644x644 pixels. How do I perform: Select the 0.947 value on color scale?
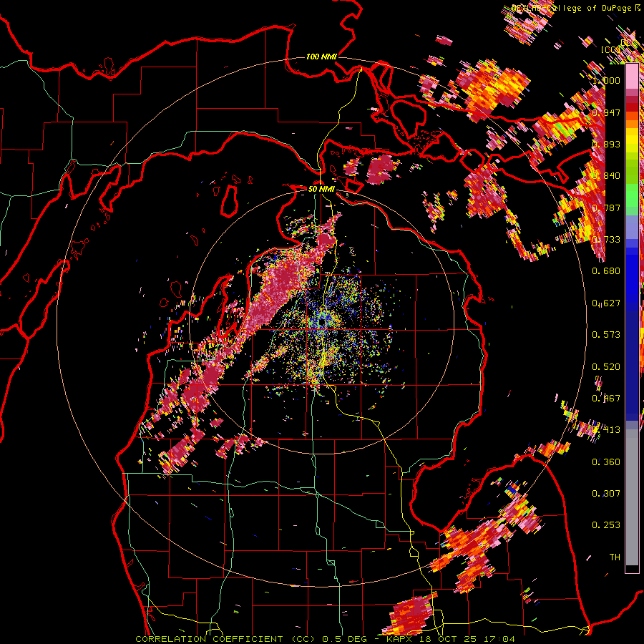pos(606,112)
